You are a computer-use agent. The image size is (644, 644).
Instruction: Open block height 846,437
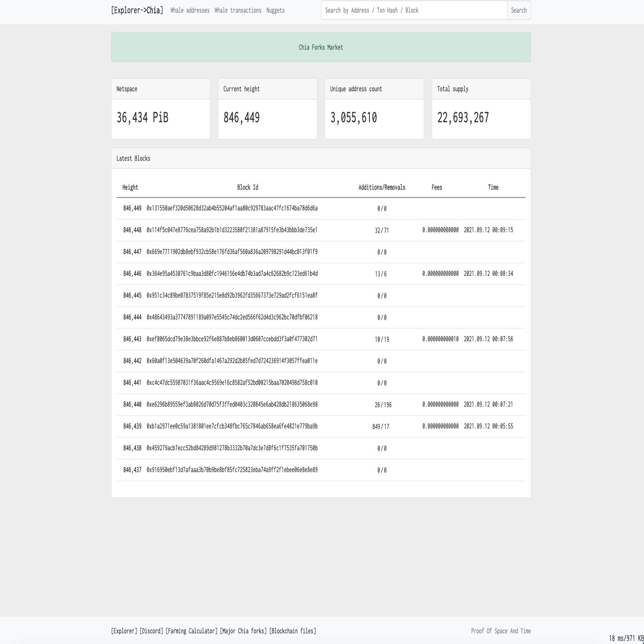pos(132,470)
